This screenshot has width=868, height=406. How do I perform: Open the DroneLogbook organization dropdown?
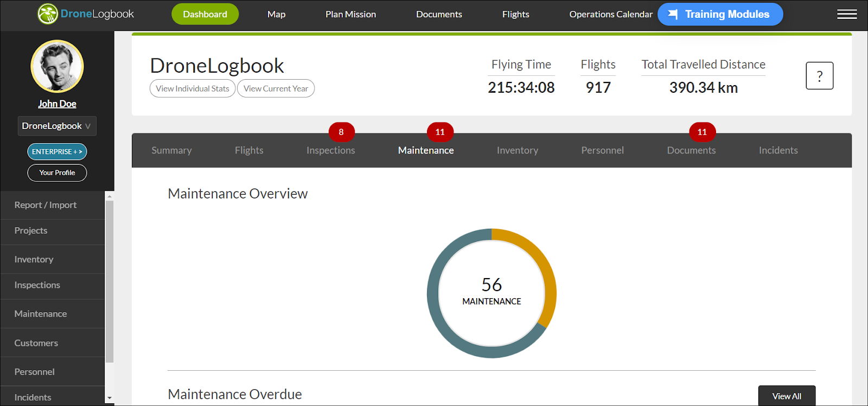[x=57, y=126]
